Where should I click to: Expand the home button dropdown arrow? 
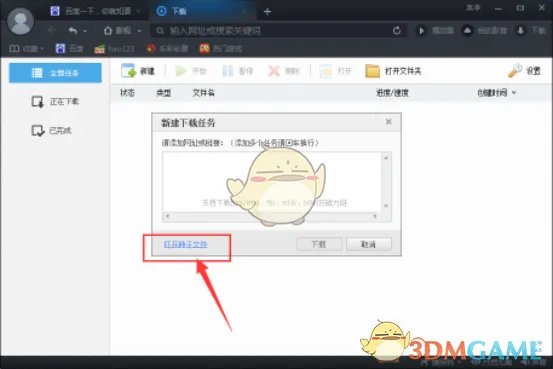point(140,31)
